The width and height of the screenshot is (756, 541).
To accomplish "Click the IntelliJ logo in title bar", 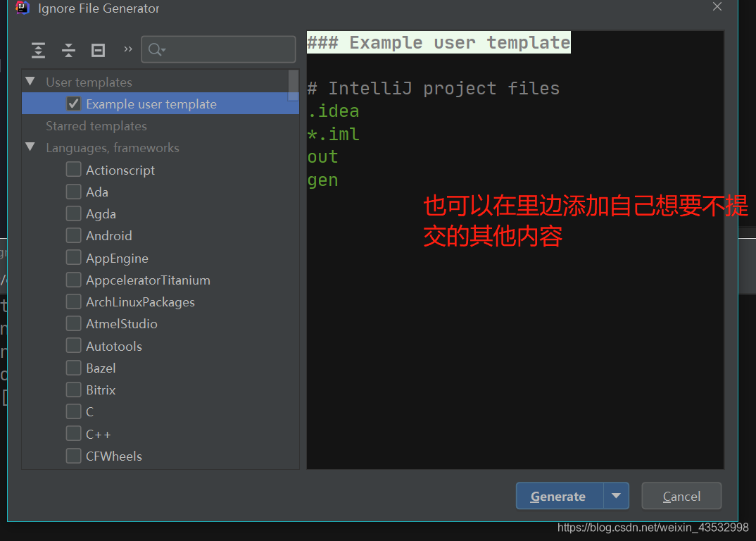I will point(23,8).
